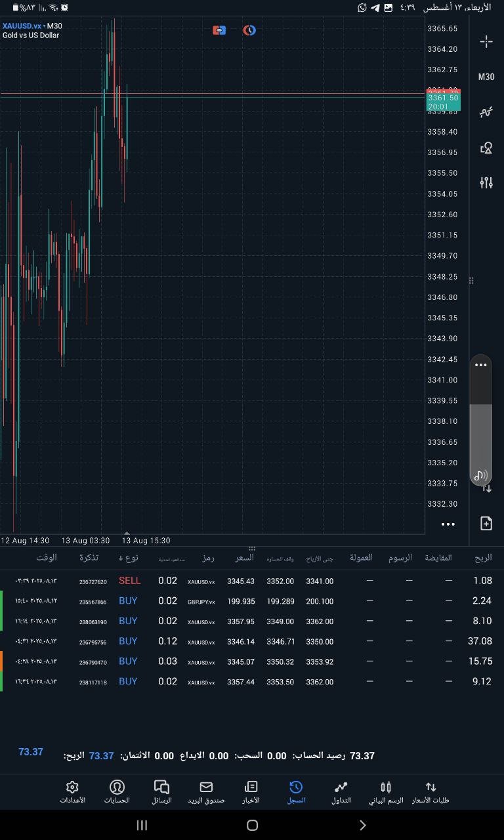Activate the crosshair tool
This screenshot has height=840, width=504.
coord(486,42)
